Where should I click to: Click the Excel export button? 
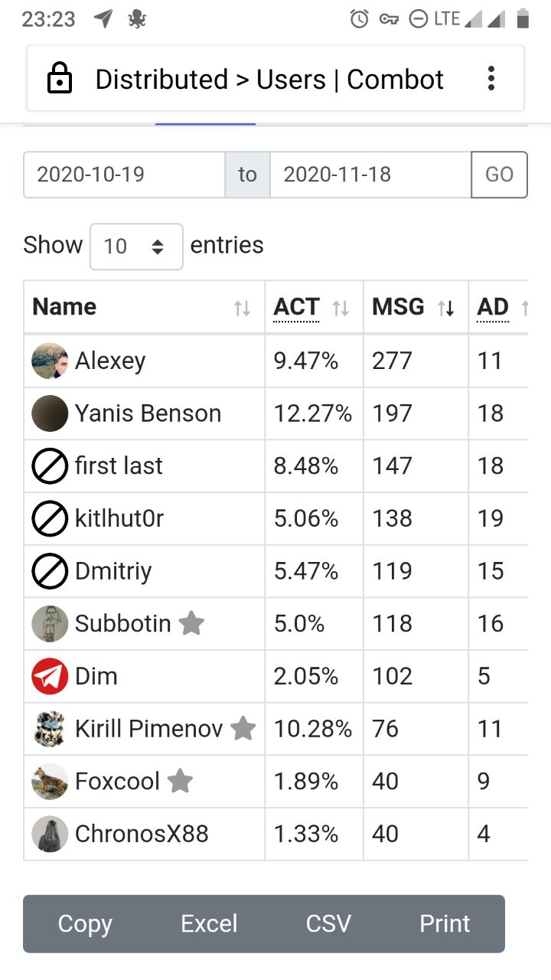(209, 923)
